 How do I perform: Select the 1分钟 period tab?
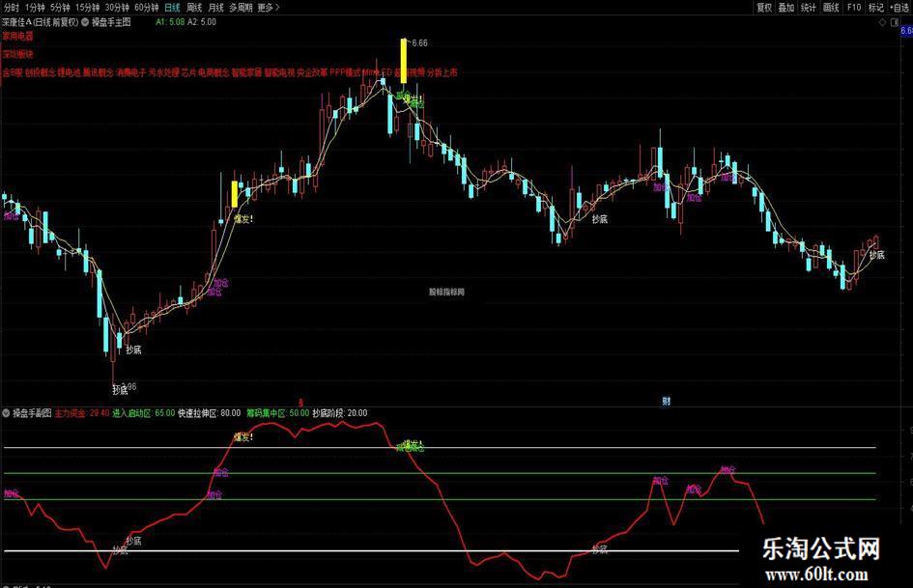click(x=35, y=8)
